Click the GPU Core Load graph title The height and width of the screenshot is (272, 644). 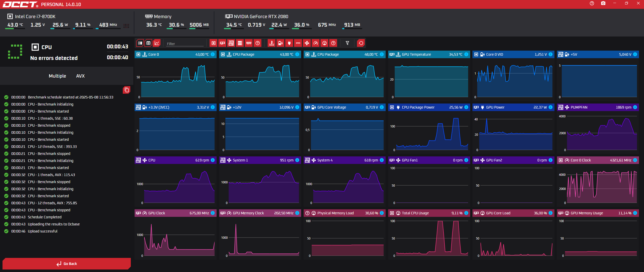click(498, 213)
